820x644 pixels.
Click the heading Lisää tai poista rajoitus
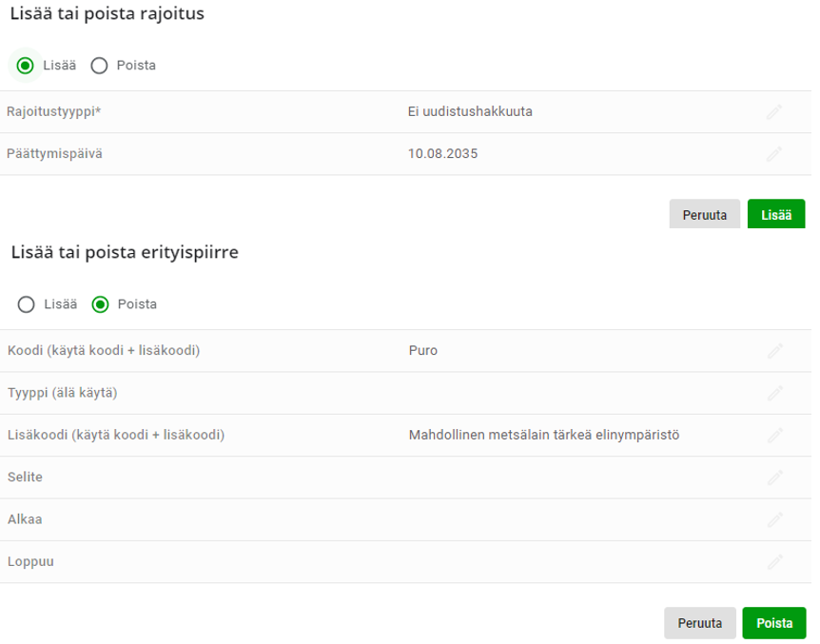point(107,13)
